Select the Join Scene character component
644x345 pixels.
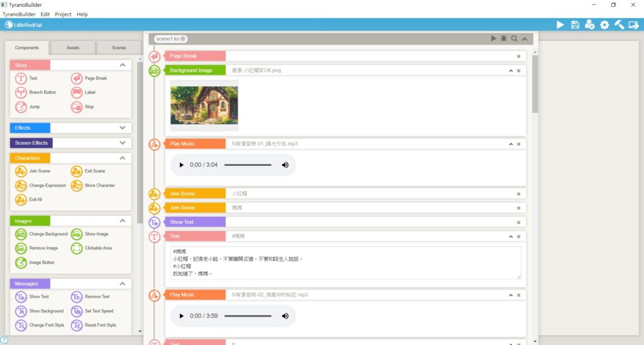pos(33,171)
